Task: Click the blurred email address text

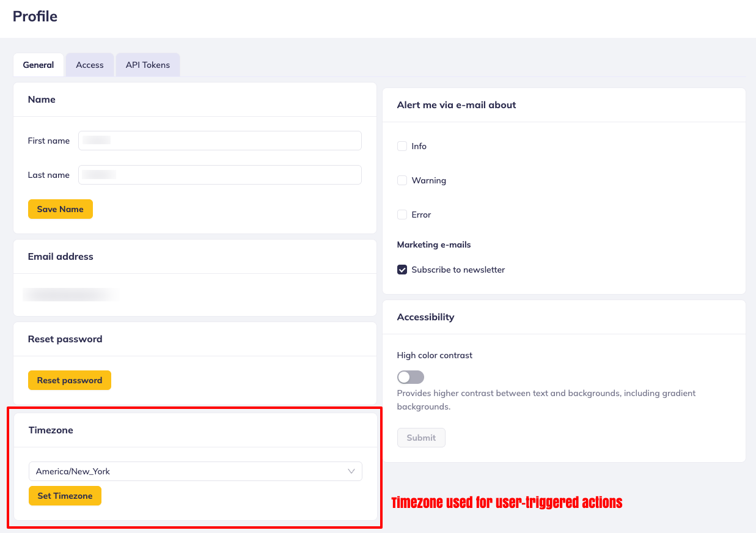Action: pos(70,295)
